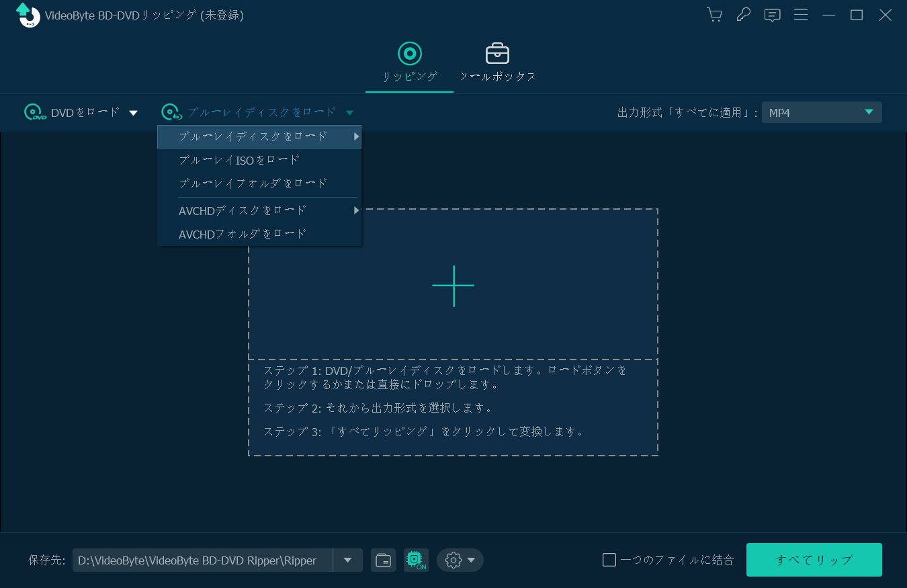Expand the DVD load options dropdown arrow

click(x=134, y=112)
